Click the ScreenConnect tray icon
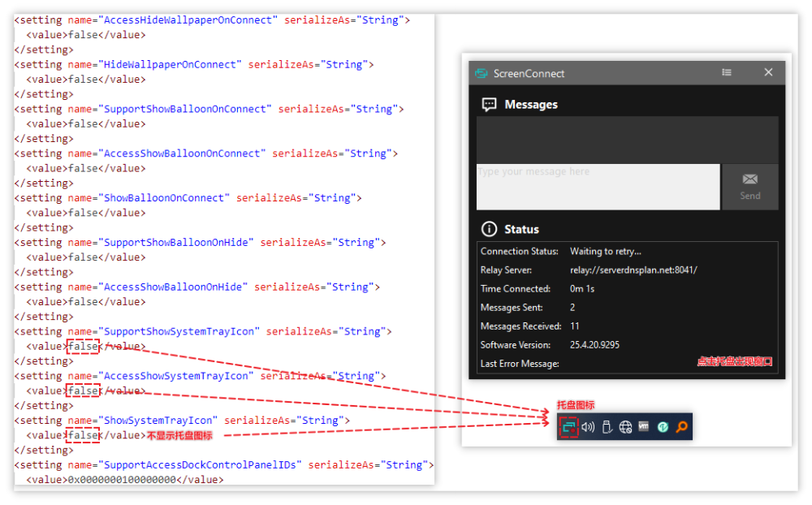Screen dimensions: 812x505 click(568, 427)
